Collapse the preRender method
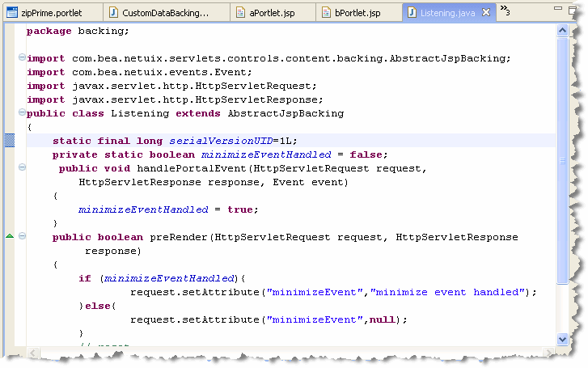588x368 pixels. click(x=22, y=236)
